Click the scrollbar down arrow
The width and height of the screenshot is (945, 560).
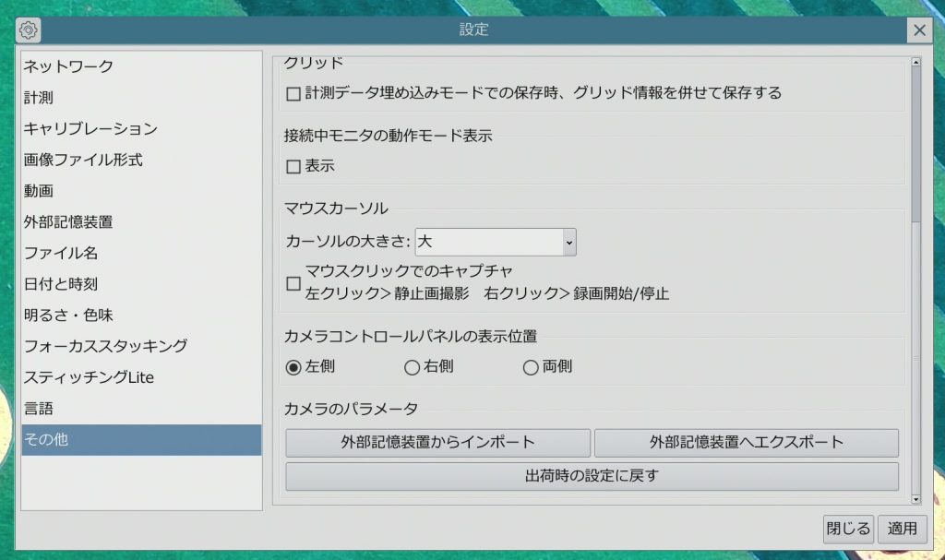915,499
